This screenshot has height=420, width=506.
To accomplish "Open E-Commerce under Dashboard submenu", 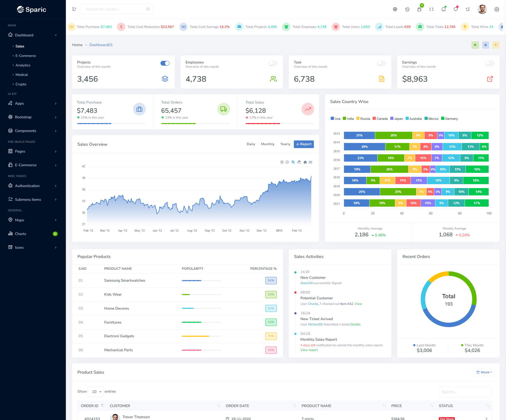I will point(26,56).
